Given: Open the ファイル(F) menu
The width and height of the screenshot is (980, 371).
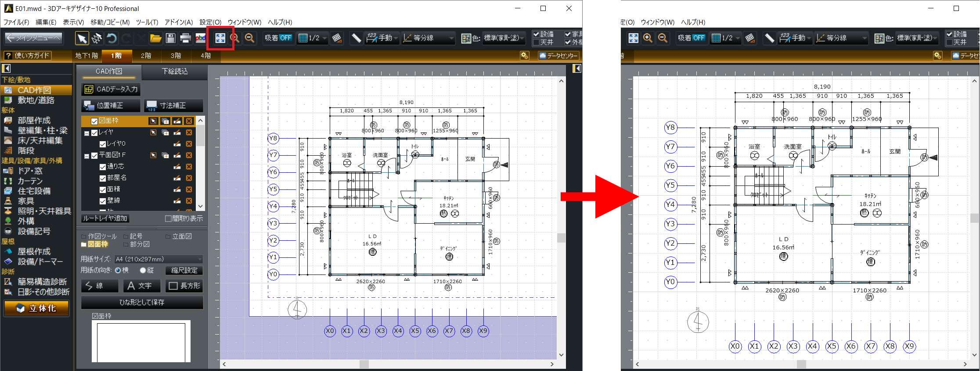Looking at the screenshot, I should 16,22.
